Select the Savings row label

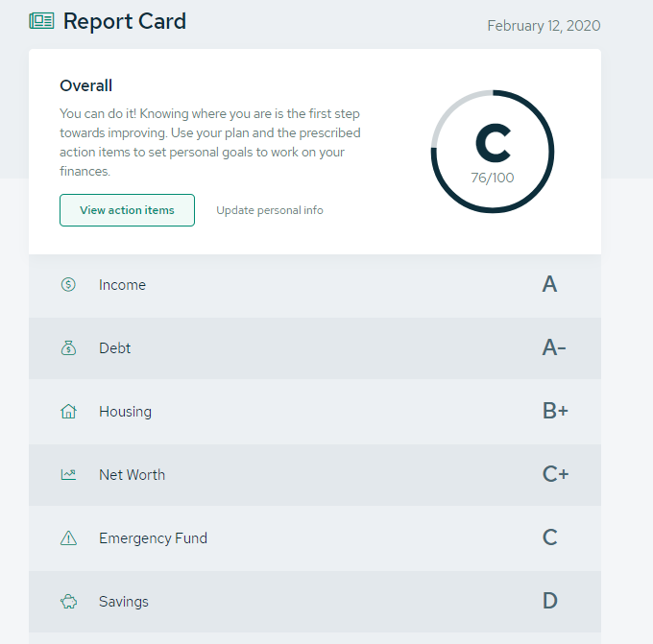(x=123, y=602)
